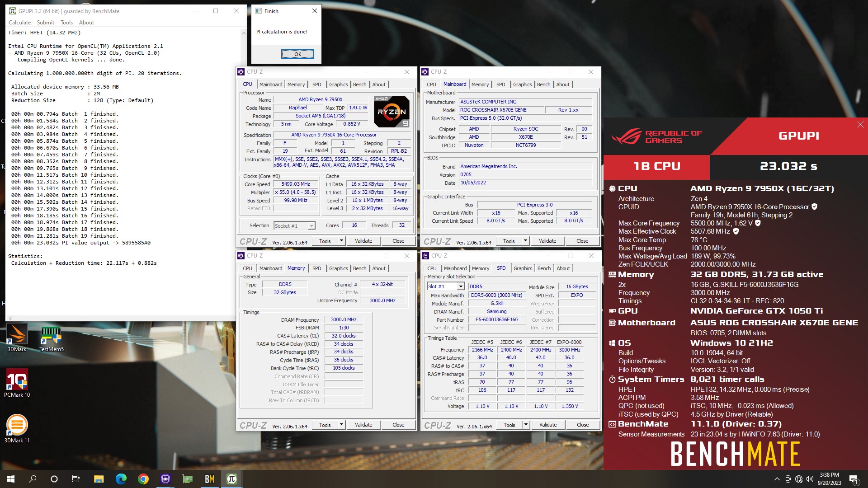Click the PI value output 5895585A0 line
Screen dimensions: 868x488
[x=81, y=243]
